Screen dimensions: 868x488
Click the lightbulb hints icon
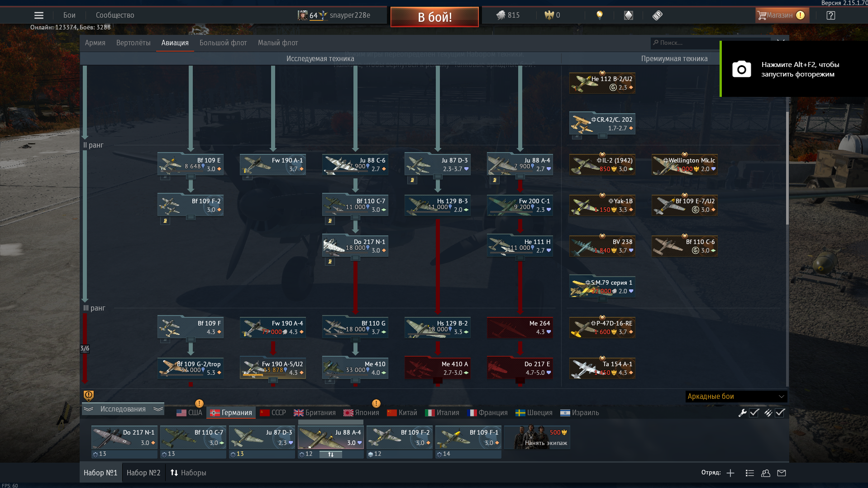click(x=600, y=15)
